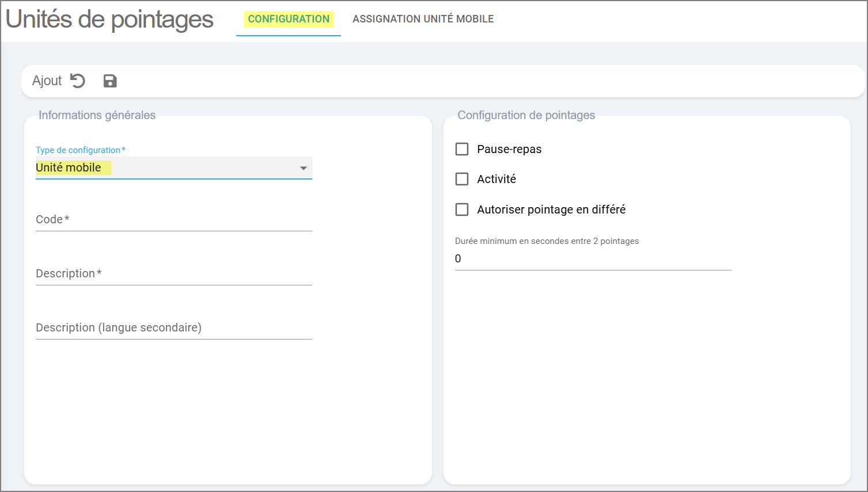Image resolution: width=868 pixels, height=492 pixels.
Task: Click the Informations générales section heading
Action: pos(97,115)
